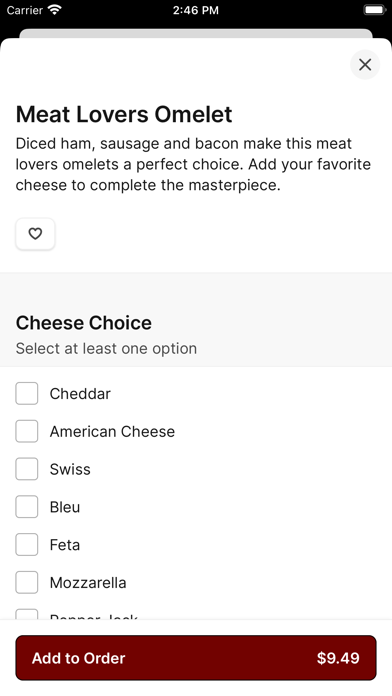Tap the omelet description paragraph
Image resolution: width=392 pixels, height=696 pixels.
tap(193, 164)
